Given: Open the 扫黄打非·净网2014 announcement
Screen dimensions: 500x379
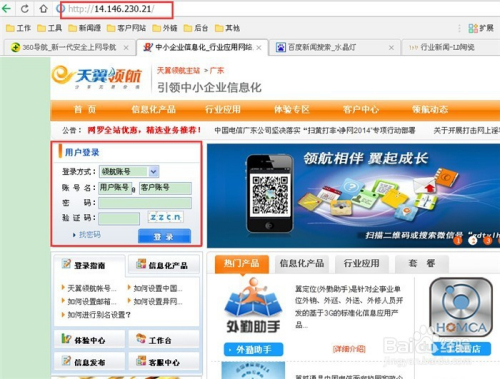Looking at the screenshot, I should (315, 130).
